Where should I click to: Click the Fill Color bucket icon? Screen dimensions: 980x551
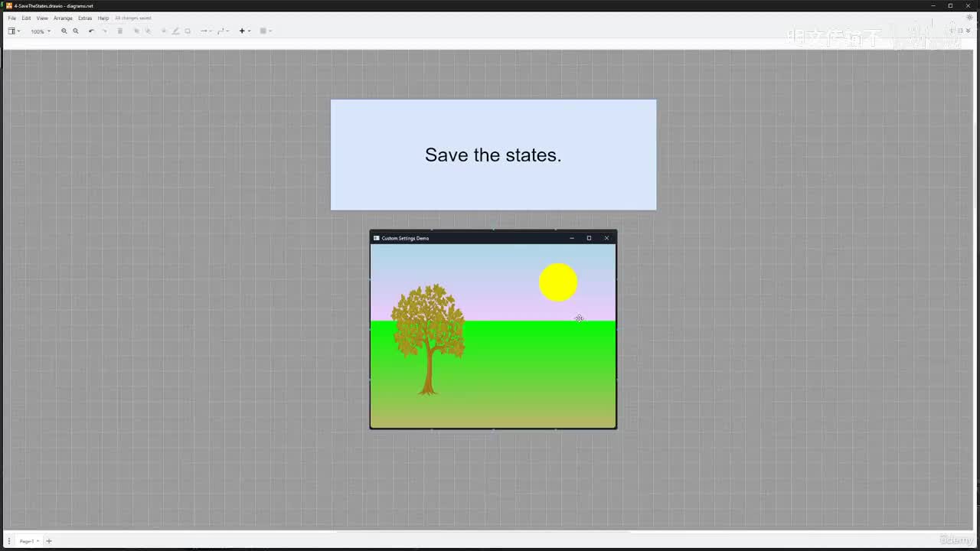[x=164, y=31]
